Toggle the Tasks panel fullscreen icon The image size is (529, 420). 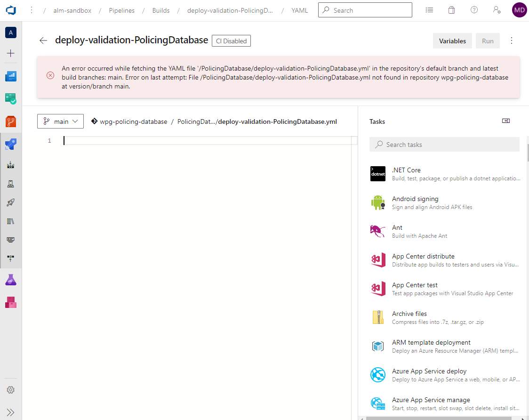[505, 121]
